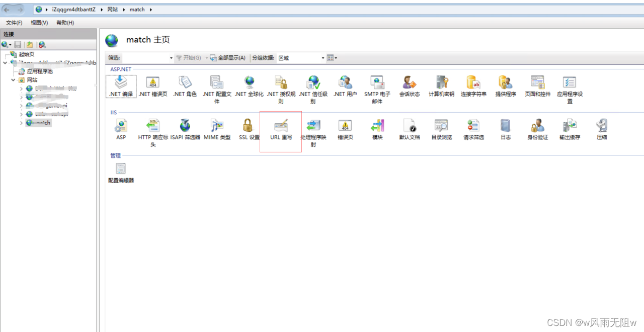Viewport: 644px width, 332px height.
Task: Select 应用程序池 in the connections tree
Action: pos(39,71)
